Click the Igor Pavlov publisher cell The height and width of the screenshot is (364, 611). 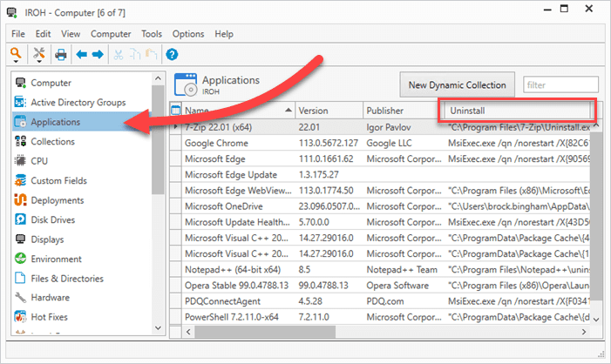tap(404, 127)
